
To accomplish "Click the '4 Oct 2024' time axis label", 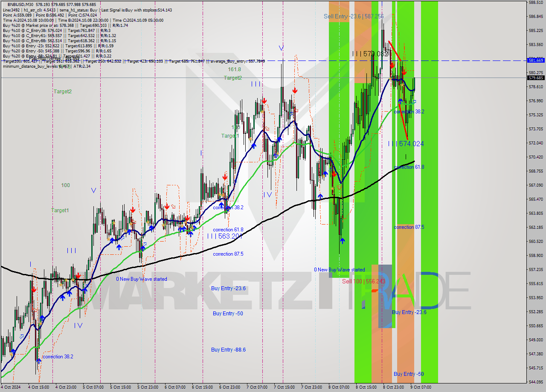I will tap(11, 387).
